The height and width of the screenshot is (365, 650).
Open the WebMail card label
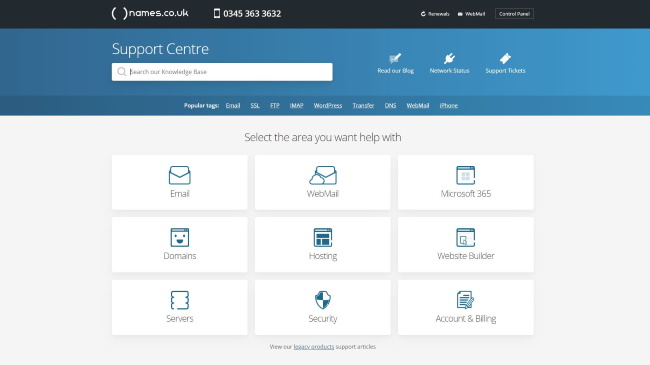tap(323, 194)
